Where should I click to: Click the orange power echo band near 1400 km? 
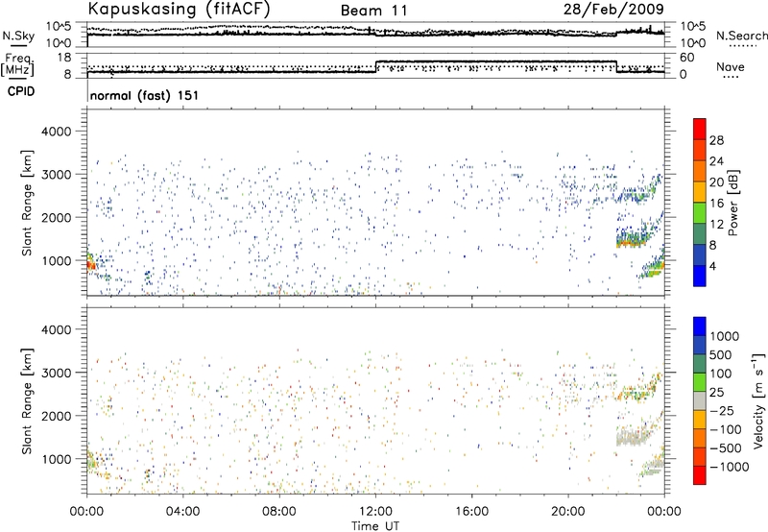click(631, 243)
